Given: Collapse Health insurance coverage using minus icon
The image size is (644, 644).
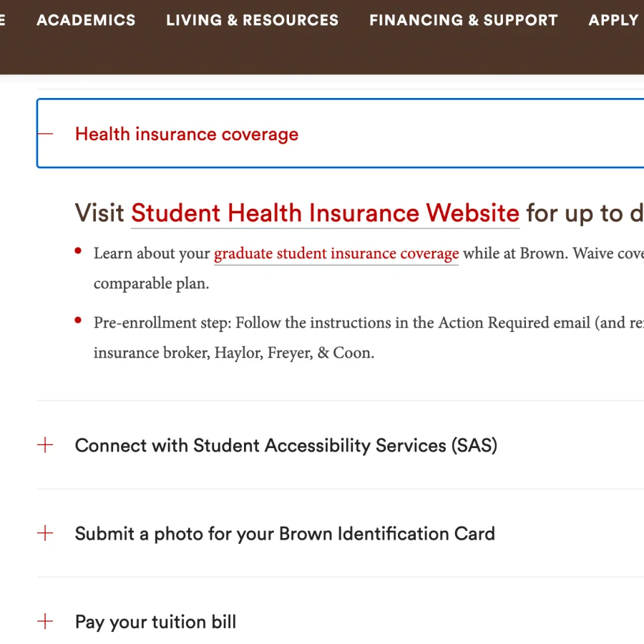Looking at the screenshot, I should [x=45, y=134].
